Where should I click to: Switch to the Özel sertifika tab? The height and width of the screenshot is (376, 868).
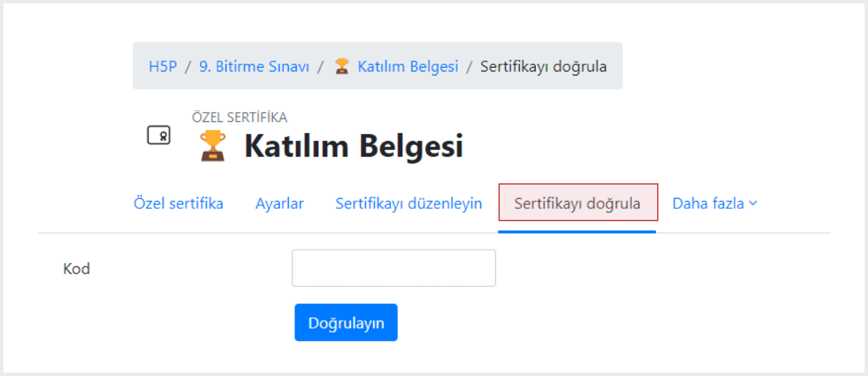click(179, 203)
